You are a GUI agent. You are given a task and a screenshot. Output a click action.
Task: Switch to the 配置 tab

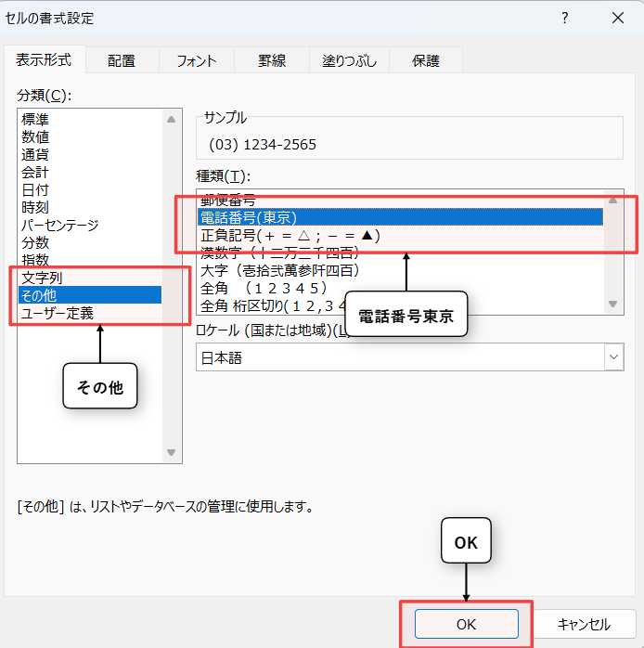(x=121, y=61)
